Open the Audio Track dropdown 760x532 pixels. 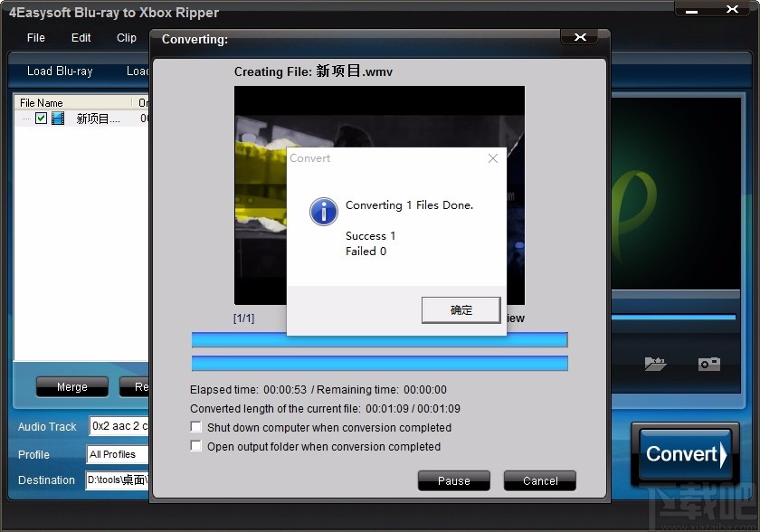[x=120, y=426]
